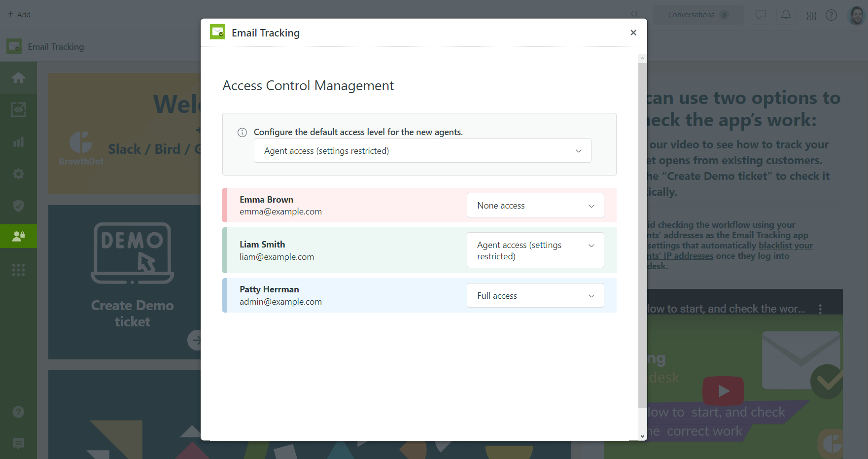868x459 pixels.
Task: Click the Create Demo ticket card
Action: click(124, 282)
